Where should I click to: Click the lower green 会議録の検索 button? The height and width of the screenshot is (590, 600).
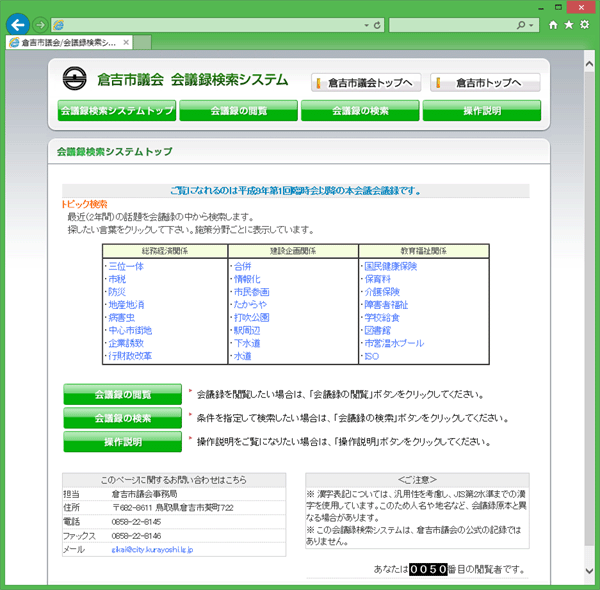pos(122,418)
